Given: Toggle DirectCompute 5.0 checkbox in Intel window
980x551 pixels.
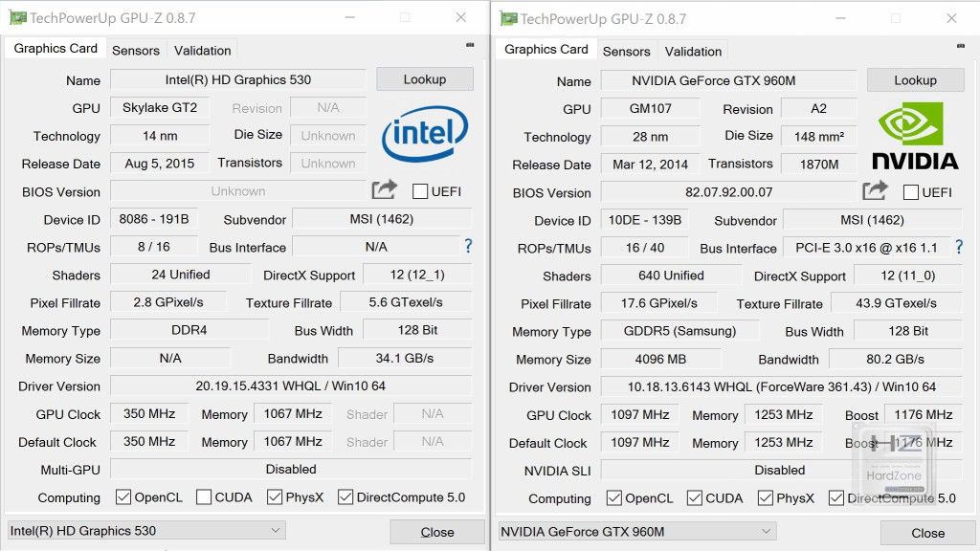Looking at the screenshot, I should click(345, 496).
